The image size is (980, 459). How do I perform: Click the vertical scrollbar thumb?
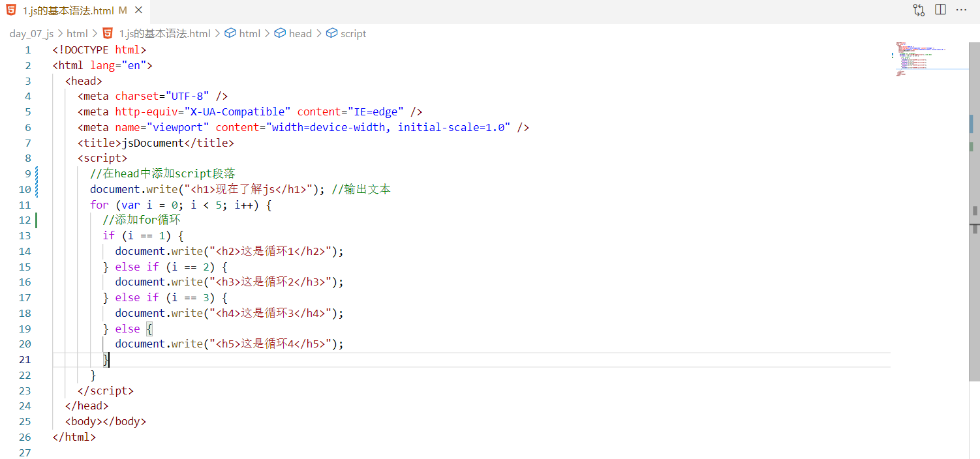pyautogui.click(x=975, y=211)
